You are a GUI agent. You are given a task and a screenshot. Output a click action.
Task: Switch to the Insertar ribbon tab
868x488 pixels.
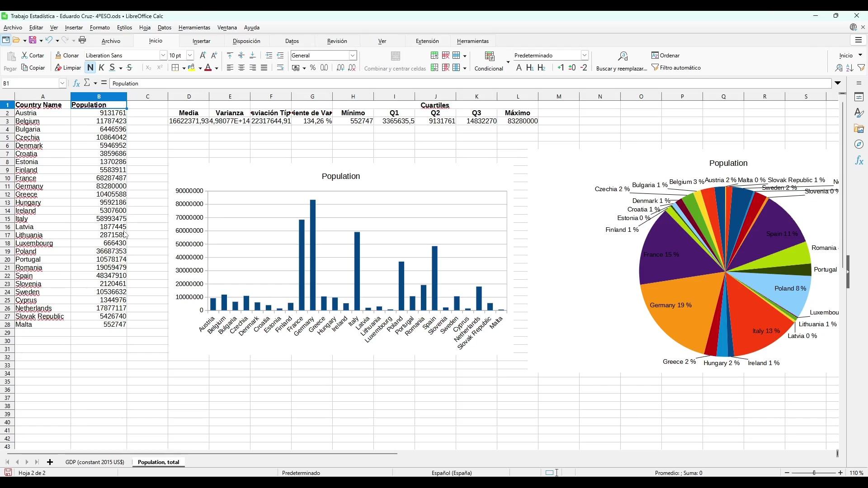click(x=201, y=41)
